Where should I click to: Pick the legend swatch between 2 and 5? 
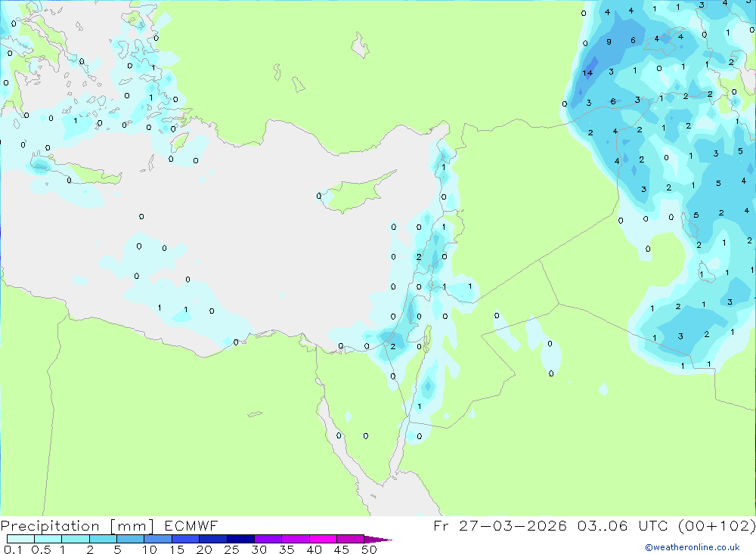[x=103, y=539]
